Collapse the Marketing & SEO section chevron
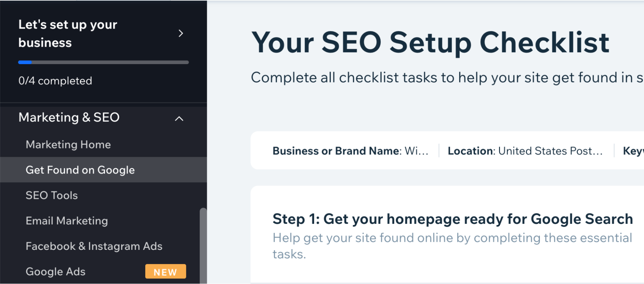Screen dimensions: 644x284 179,118
